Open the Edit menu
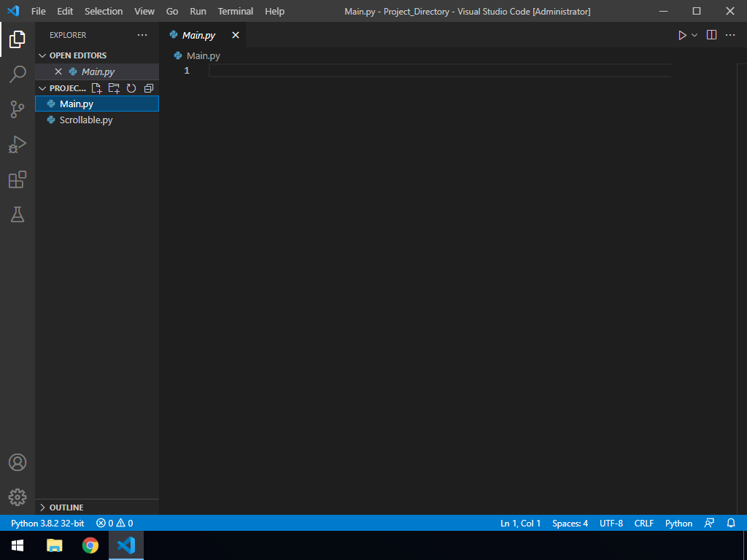 pos(65,11)
